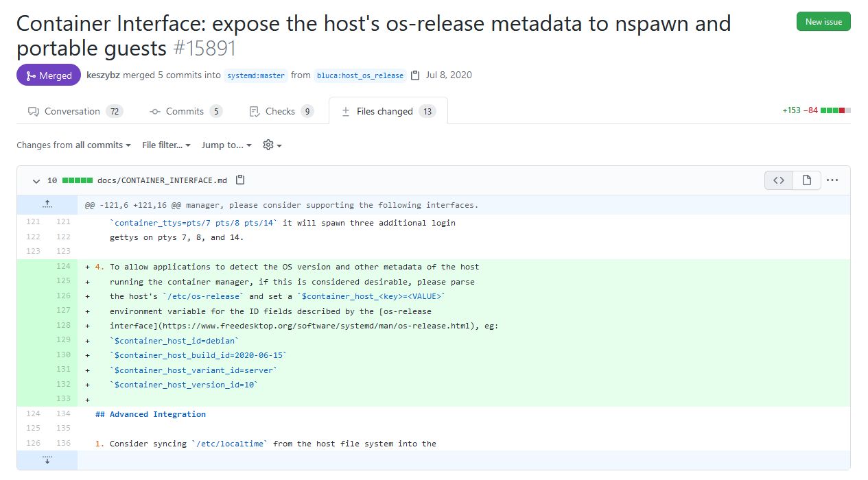Open the Jump to dropdown
Screen dimensions: 868x480
coord(226,145)
